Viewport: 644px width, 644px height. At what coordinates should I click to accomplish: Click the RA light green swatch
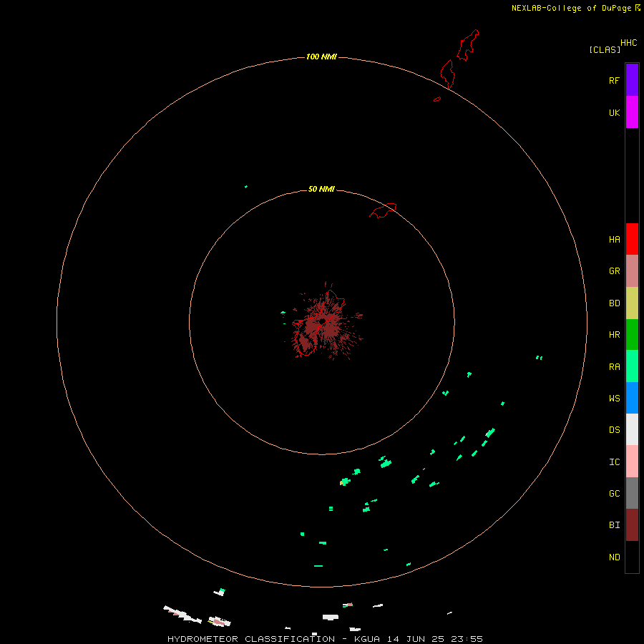click(x=632, y=366)
